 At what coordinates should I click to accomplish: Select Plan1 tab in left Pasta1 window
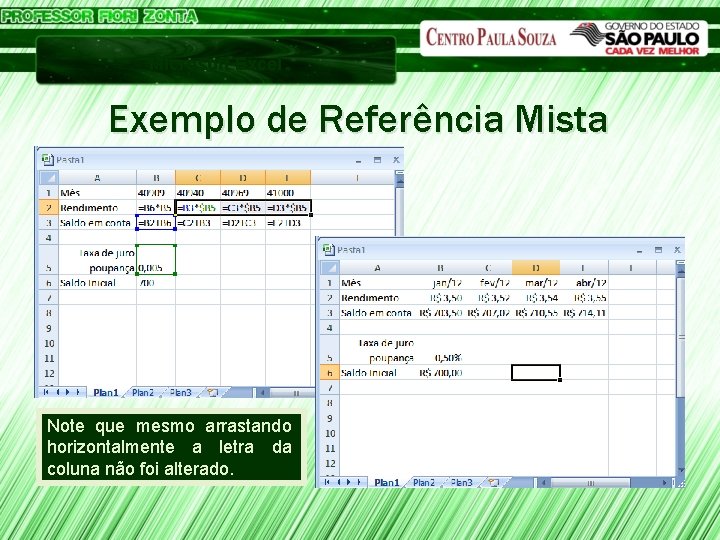pyautogui.click(x=106, y=393)
